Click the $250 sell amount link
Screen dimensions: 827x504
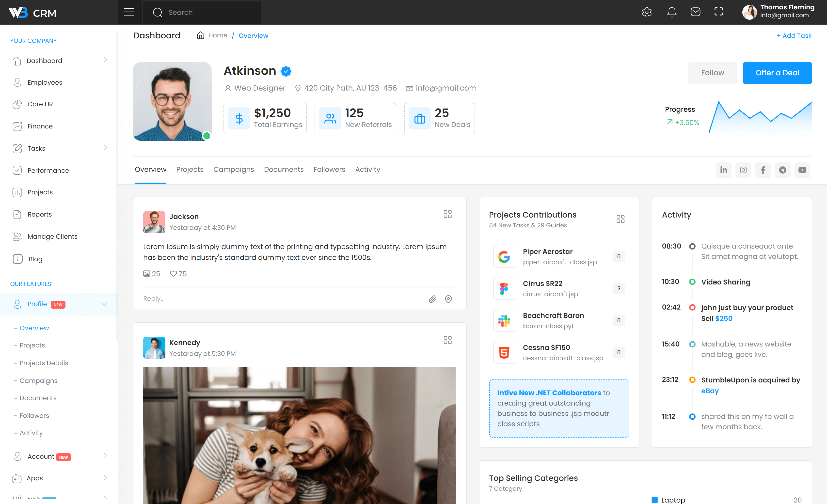[x=724, y=318]
